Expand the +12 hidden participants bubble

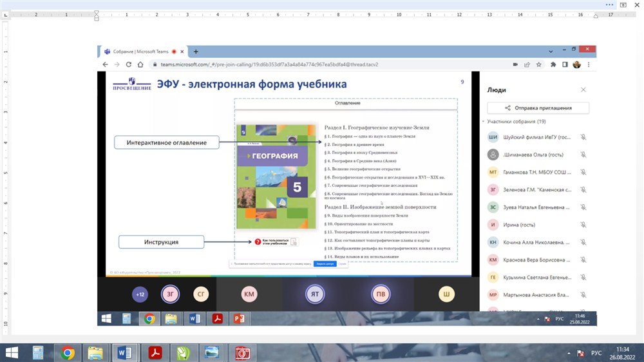[x=140, y=294]
